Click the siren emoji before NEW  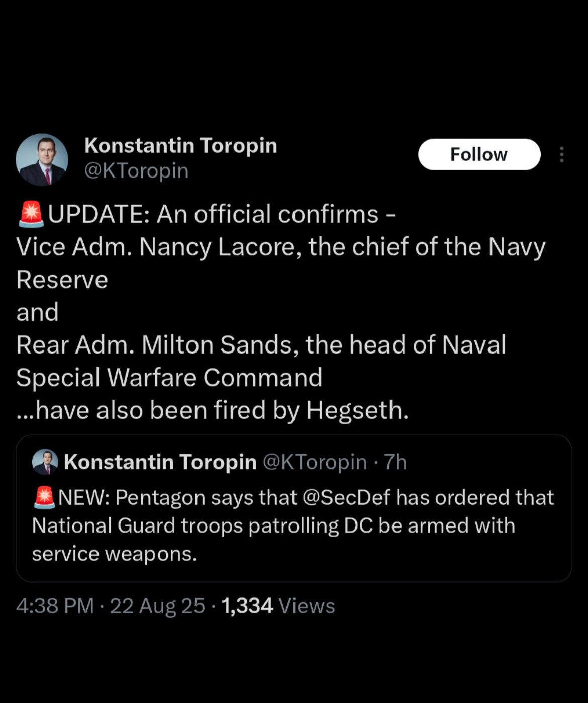click(x=44, y=497)
